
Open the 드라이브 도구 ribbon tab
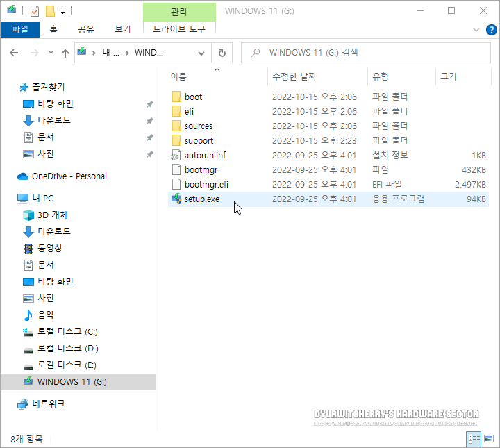click(x=179, y=29)
